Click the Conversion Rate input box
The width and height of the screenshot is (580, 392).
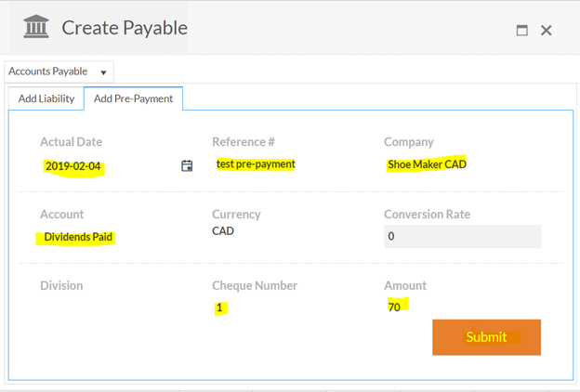pyautogui.click(x=462, y=236)
